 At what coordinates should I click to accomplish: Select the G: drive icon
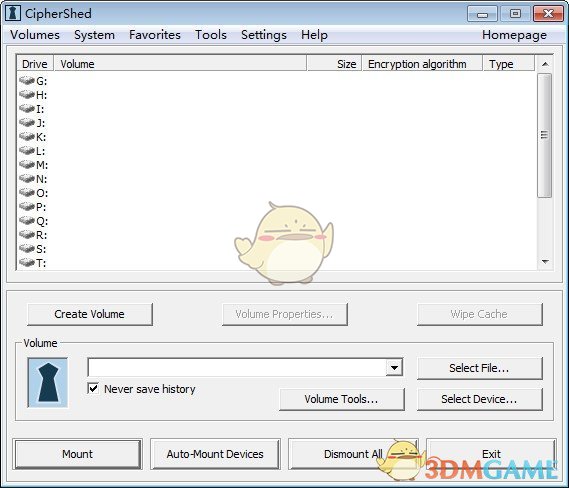click(27, 81)
